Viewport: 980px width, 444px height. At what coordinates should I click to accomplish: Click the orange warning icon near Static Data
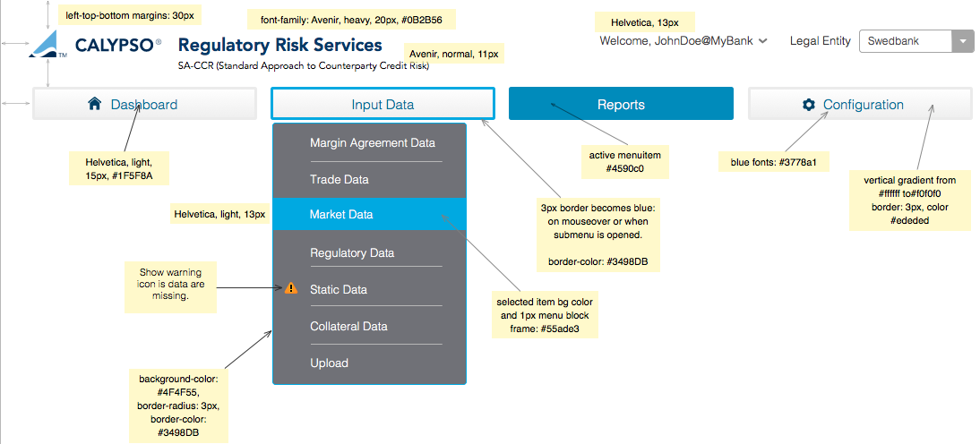pos(290,289)
